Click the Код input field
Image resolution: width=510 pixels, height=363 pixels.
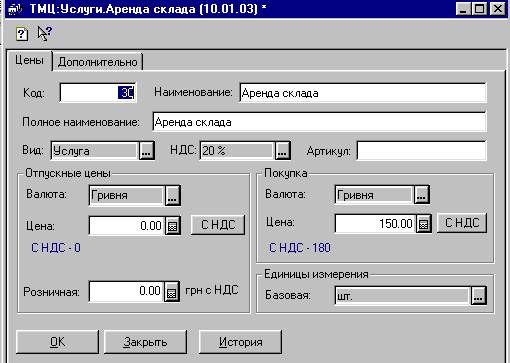(x=98, y=92)
